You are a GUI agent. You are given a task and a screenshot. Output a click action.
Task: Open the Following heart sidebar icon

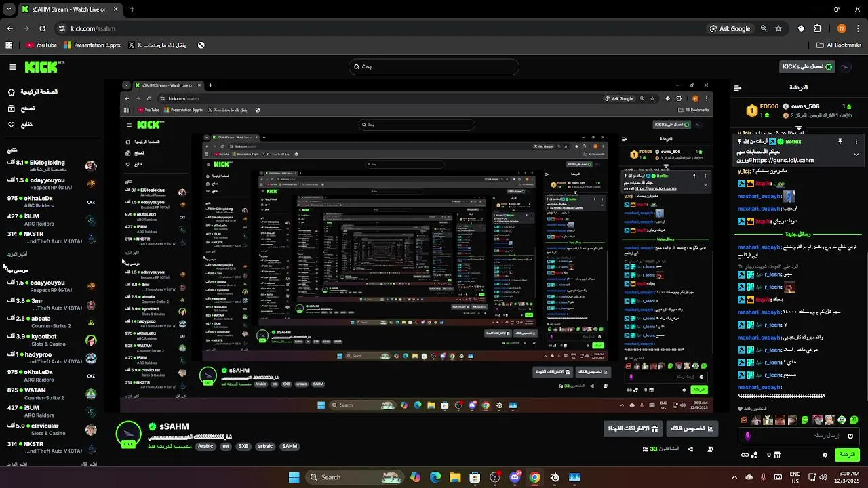pyautogui.click(x=12, y=124)
